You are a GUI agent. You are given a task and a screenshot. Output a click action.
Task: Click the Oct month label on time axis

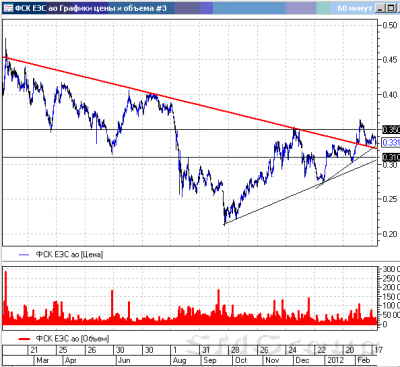click(241, 360)
